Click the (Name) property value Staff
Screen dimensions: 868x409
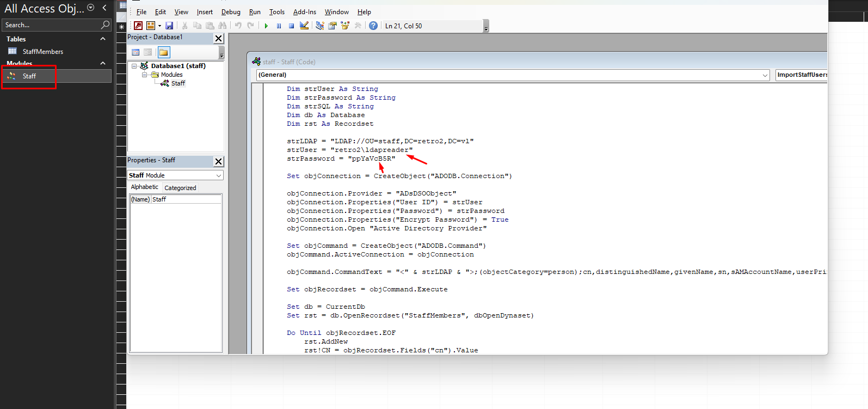click(186, 199)
